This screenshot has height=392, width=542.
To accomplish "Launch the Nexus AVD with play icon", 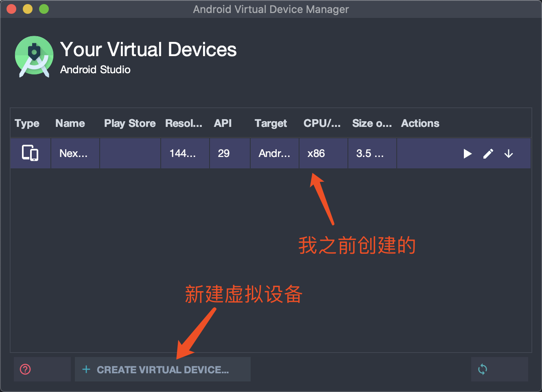I will [468, 154].
